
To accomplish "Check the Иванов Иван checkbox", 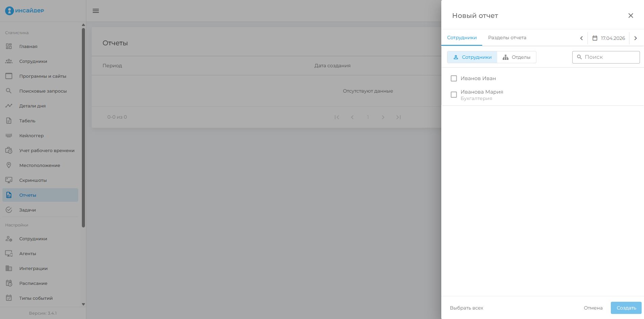I will [x=454, y=78].
